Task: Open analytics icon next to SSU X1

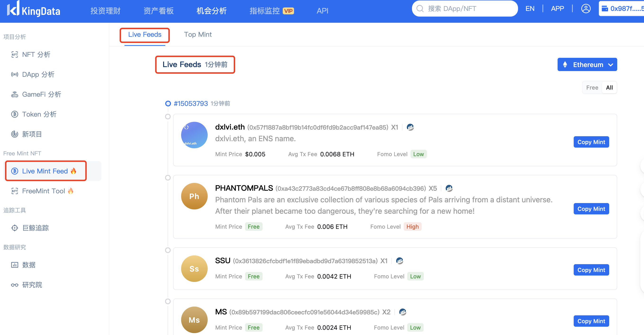Action: pyautogui.click(x=399, y=261)
